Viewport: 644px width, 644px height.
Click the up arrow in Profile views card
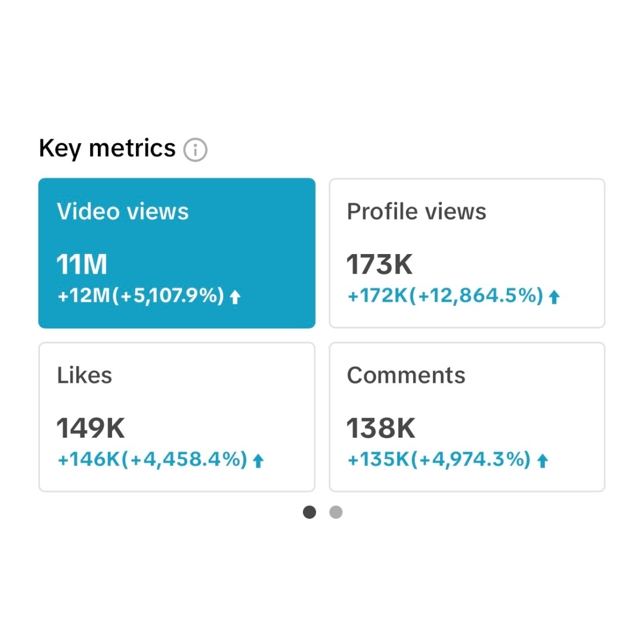click(554, 297)
